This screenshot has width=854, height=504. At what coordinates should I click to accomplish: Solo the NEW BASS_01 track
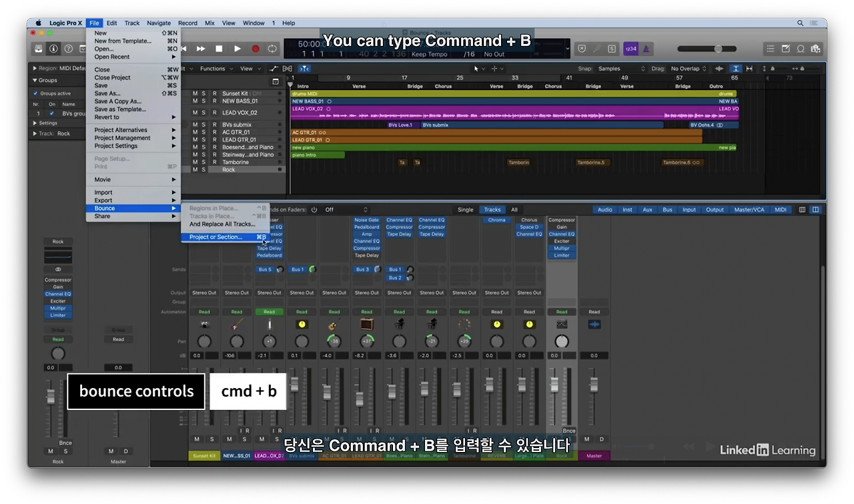pos(204,101)
